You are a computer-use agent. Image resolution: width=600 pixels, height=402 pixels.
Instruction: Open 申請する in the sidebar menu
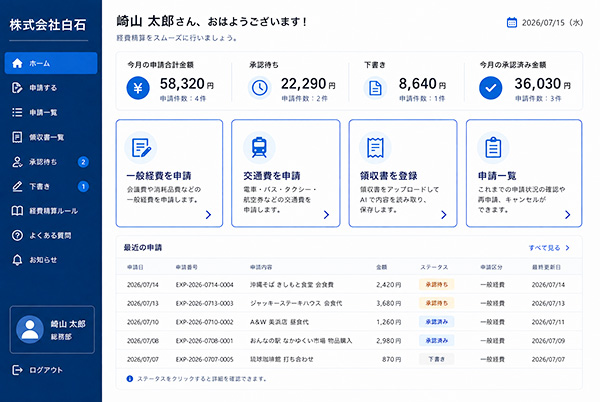pyautogui.click(x=51, y=88)
